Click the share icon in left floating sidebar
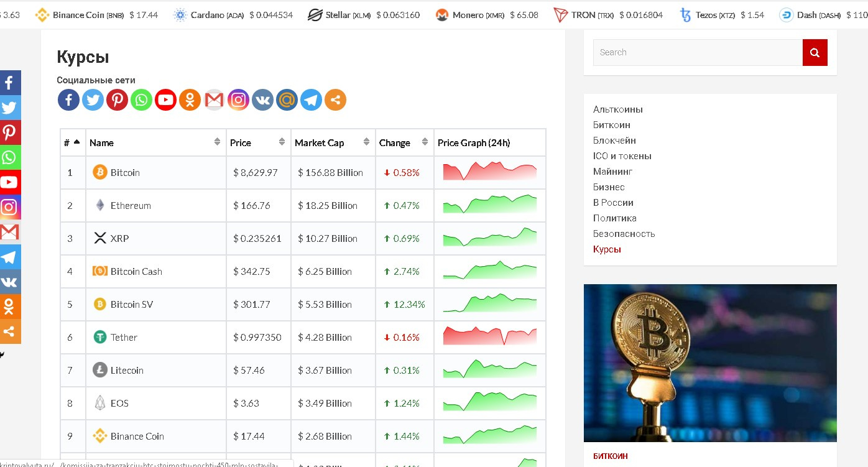 coord(10,331)
